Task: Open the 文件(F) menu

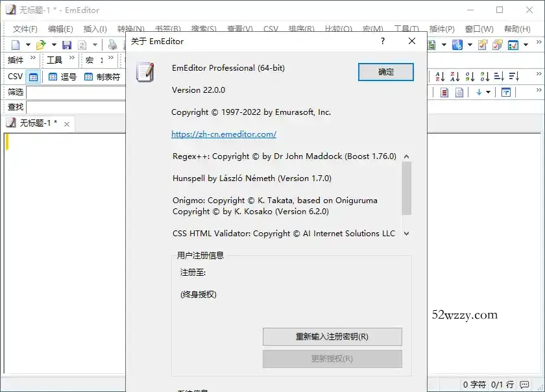Action: (x=25, y=29)
